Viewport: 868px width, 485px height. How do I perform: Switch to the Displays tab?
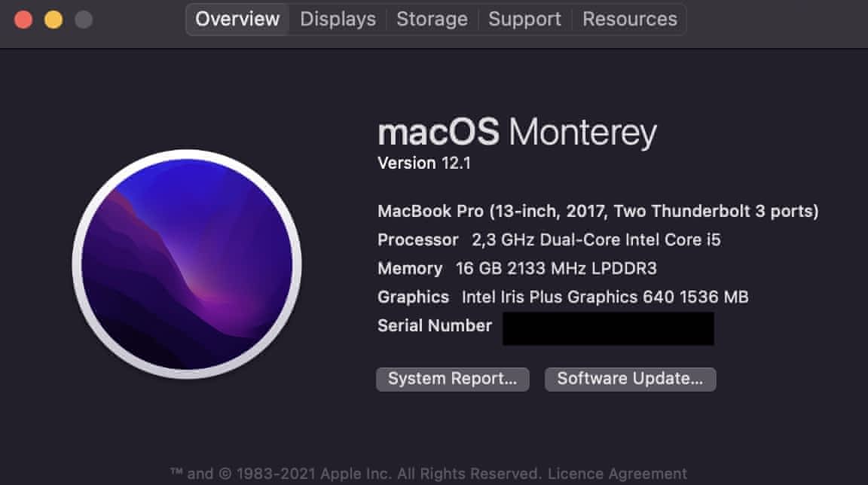[x=338, y=19]
